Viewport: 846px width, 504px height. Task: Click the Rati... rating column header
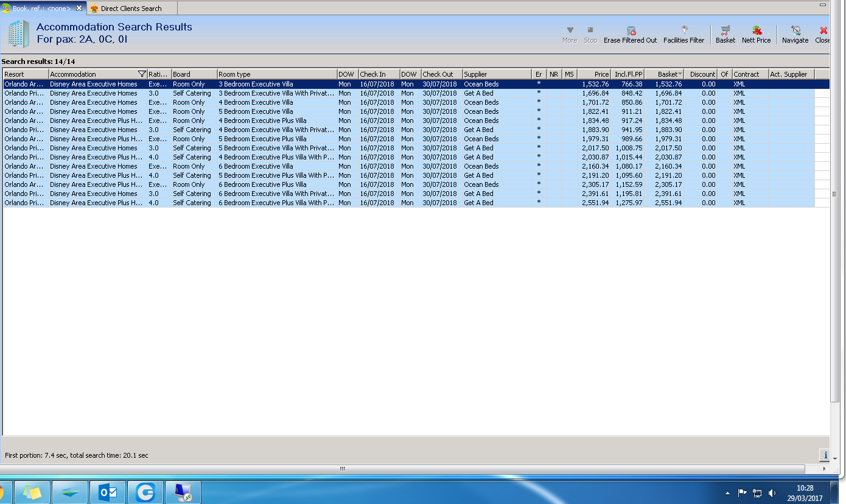click(x=159, y=74)
